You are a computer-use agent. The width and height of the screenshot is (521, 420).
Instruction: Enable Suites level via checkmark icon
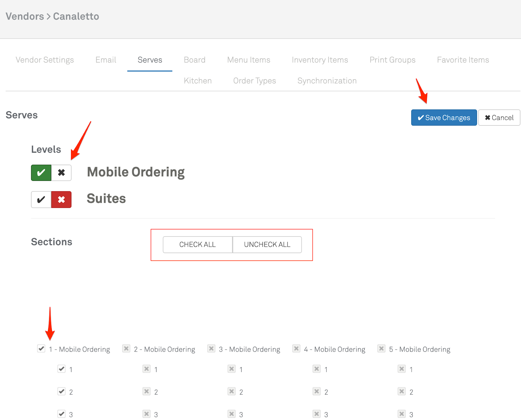point(41,199)
